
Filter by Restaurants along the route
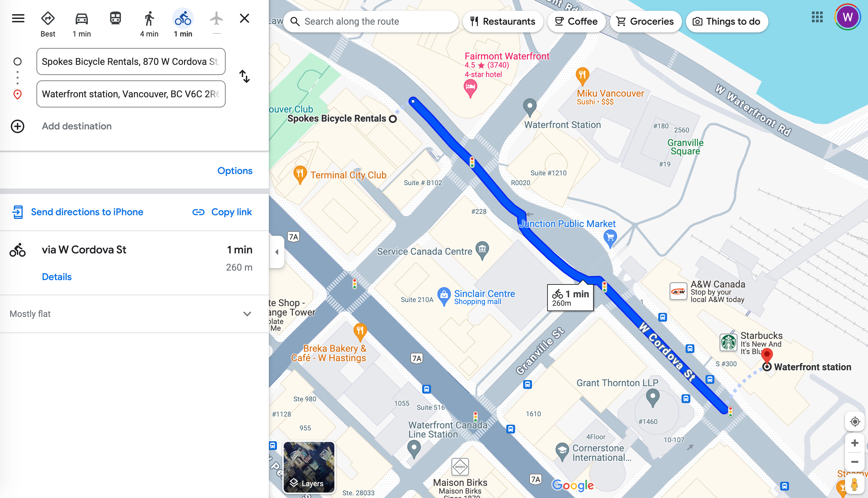(502, 22)
